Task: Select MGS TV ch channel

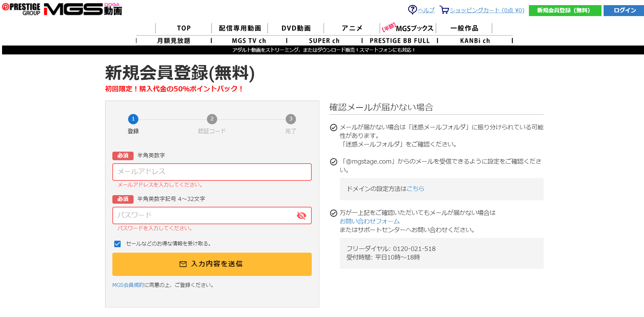Action: coord(249,41)
